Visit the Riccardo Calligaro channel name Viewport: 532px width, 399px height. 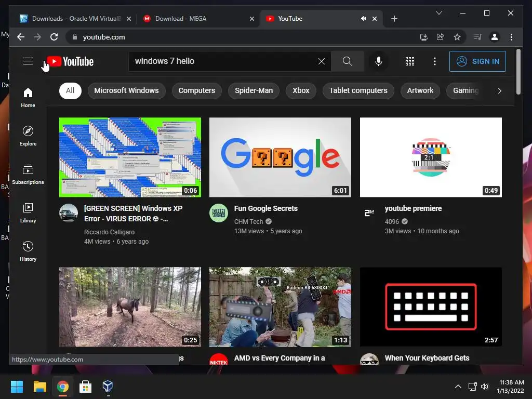click(109, 232)
